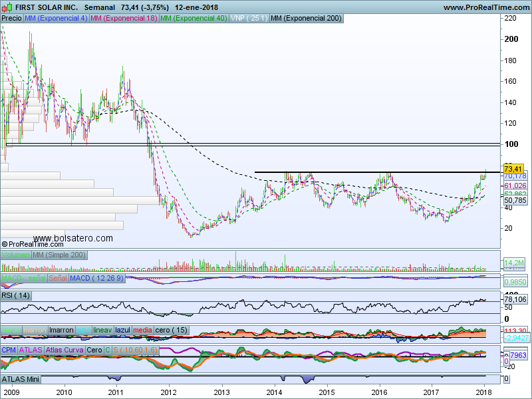This screenshot has height=399, width=532.
Task: Click the 2010 label on time axis
Action: tap(64, 392)
